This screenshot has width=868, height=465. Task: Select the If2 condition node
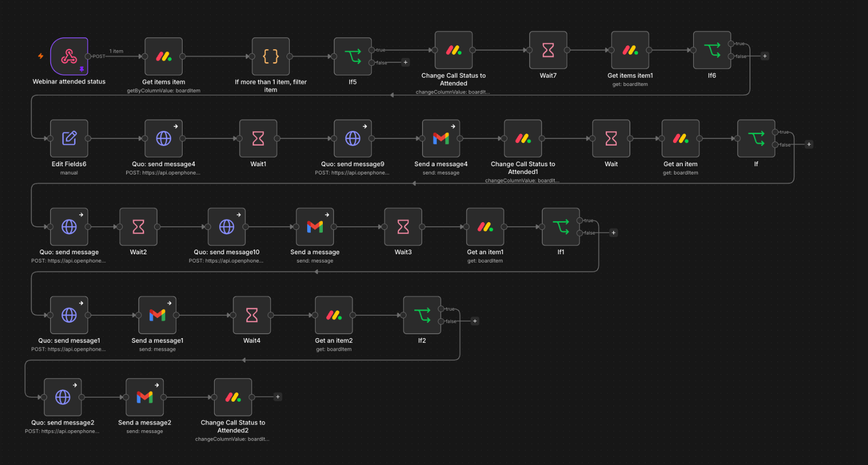[422, 315]
